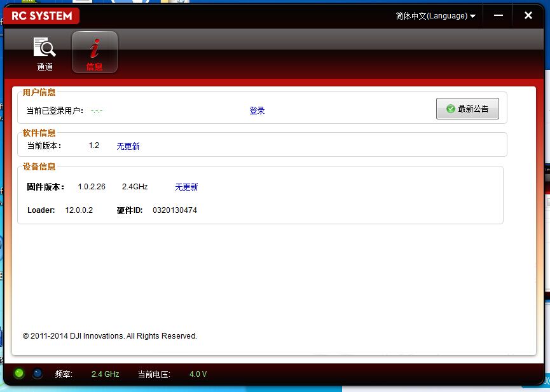Click the DJI Innovations copyright text

click(x=110, y=336)
